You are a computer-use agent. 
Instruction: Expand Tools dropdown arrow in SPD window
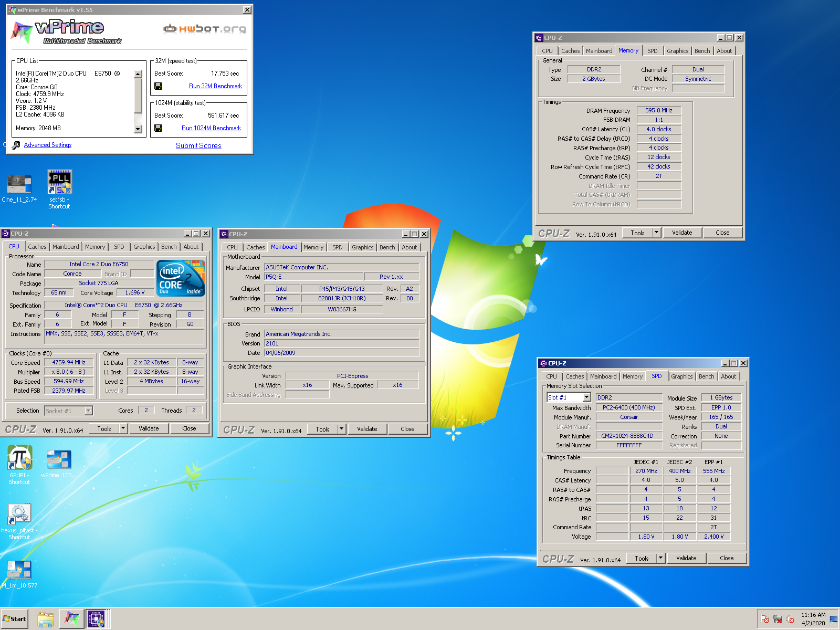pos(660,558)
